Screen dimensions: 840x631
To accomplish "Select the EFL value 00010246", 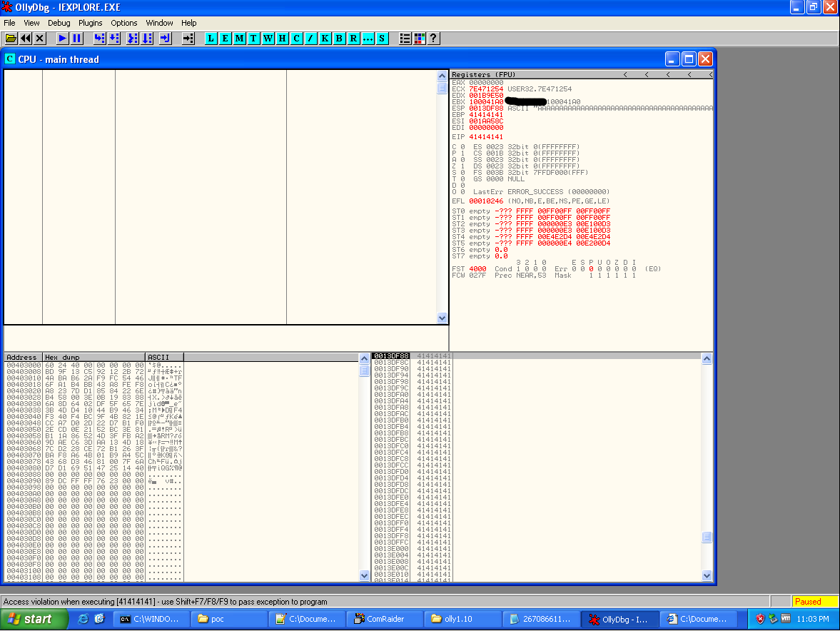I will 486,201.
